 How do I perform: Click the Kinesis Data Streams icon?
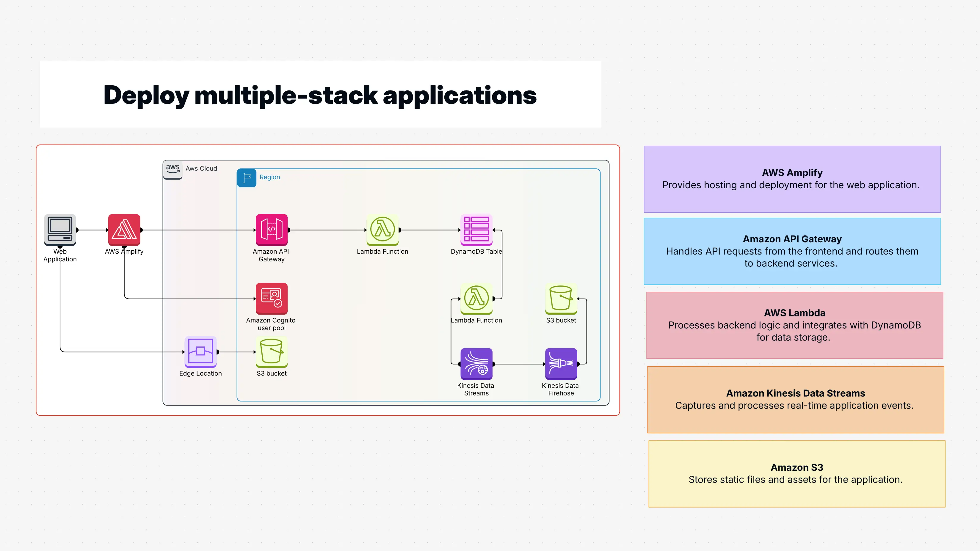coord(476,364)
